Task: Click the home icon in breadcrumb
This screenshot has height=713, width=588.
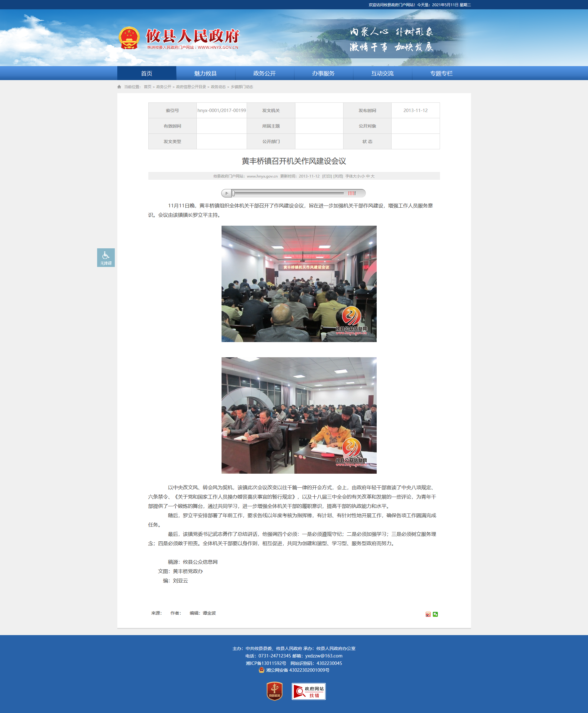Action: pos(119,87)
